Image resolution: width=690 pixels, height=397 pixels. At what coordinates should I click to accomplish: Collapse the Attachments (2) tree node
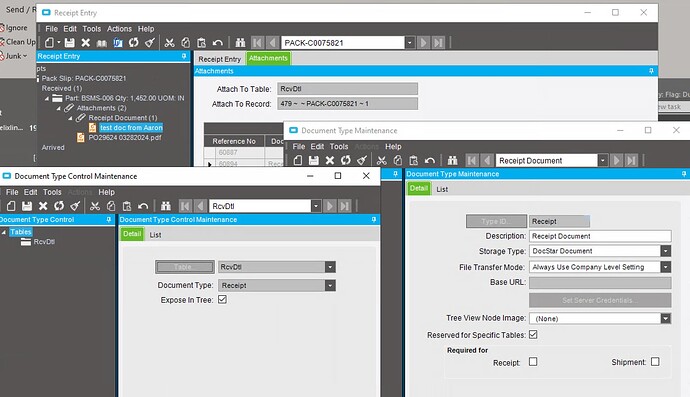(x=59, y=108)
